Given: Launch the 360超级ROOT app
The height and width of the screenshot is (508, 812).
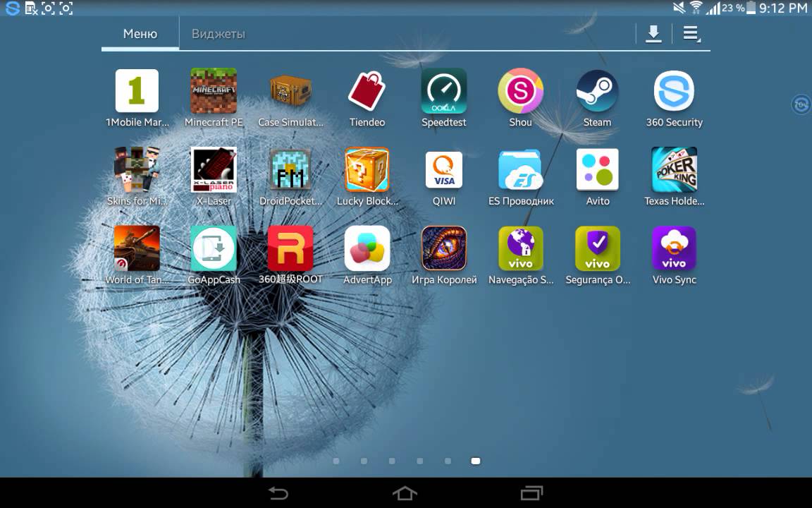Looking at the screenshot, I should tap(290, 248).
